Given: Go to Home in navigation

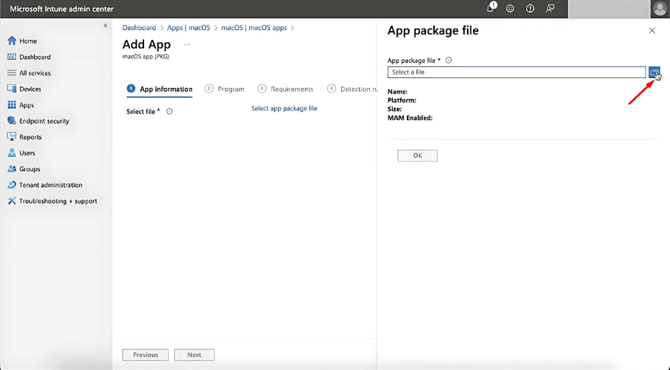Looking at the screenshot, I should [x=28, y=41].
